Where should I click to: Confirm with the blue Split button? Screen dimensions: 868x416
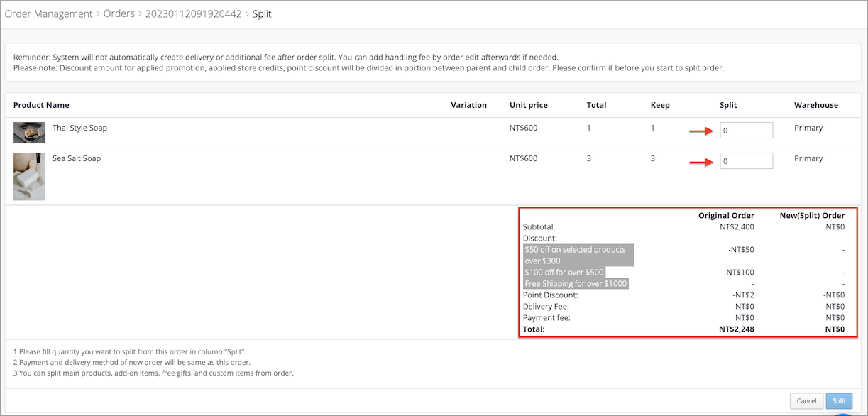click(839, 401)
